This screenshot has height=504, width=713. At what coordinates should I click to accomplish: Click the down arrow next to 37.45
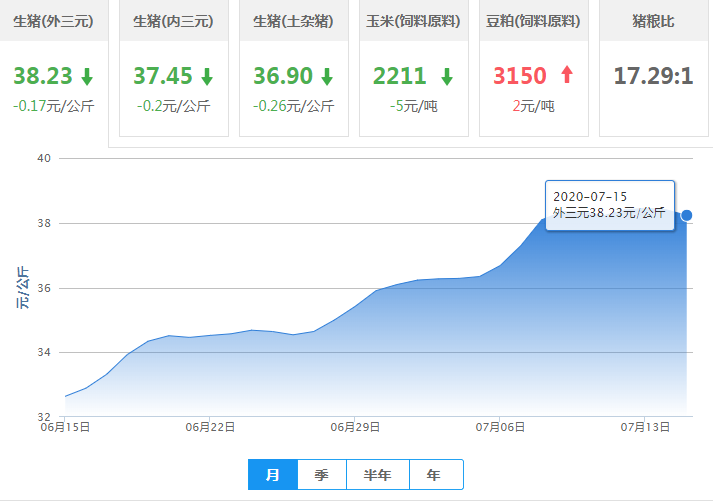tap(207, 76)
